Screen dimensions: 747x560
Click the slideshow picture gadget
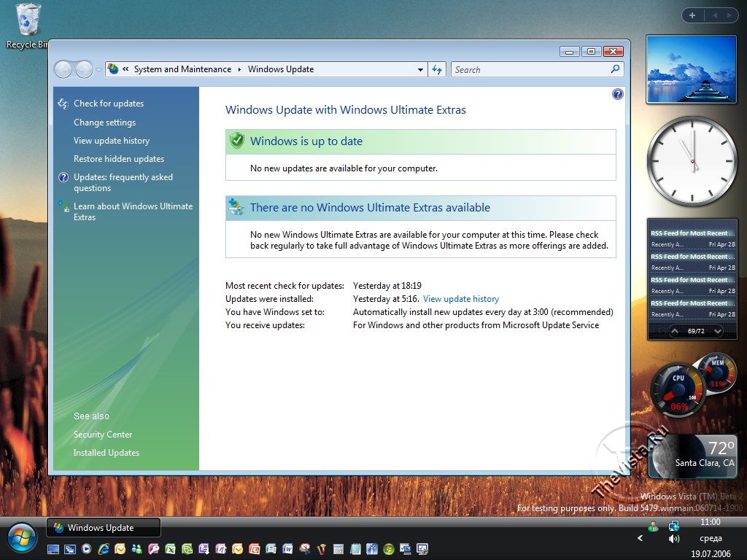click(x=691, y=69)
